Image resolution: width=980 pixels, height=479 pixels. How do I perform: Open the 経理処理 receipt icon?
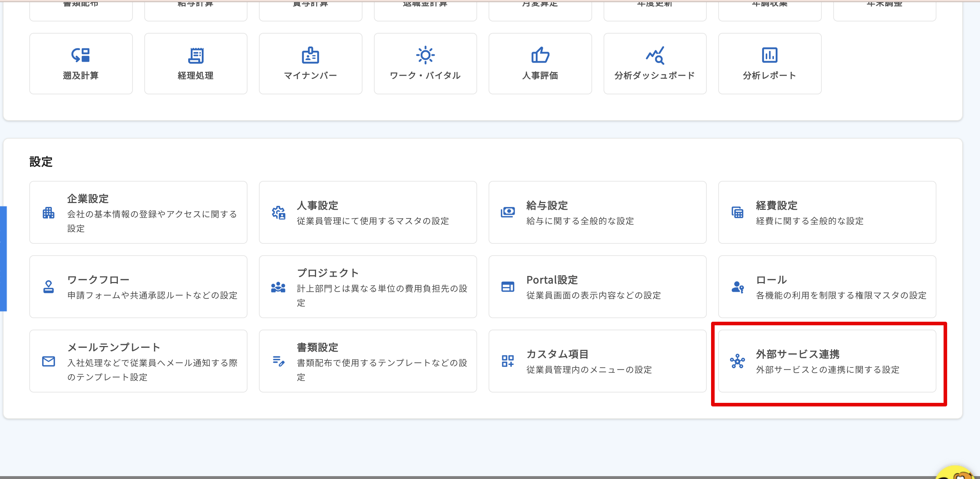point(196,55)
